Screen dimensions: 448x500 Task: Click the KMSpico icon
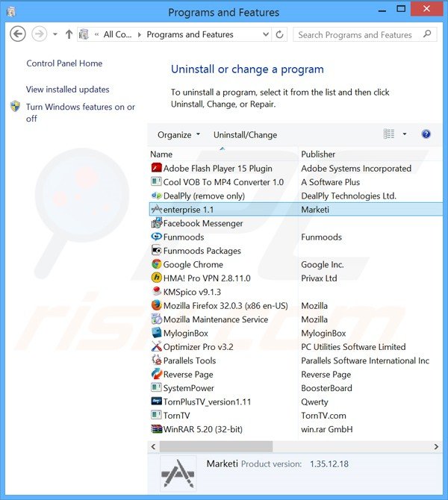pos(156,292)
